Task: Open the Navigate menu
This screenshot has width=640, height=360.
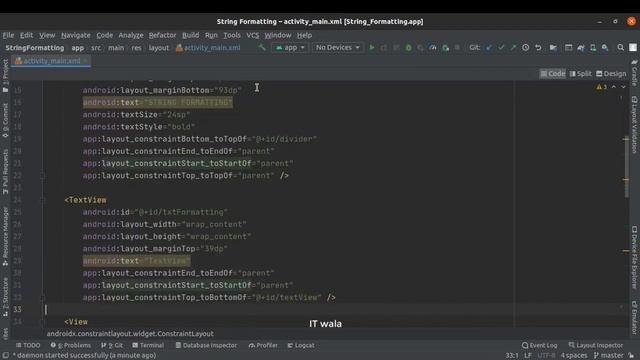Action: coord(76,35)
